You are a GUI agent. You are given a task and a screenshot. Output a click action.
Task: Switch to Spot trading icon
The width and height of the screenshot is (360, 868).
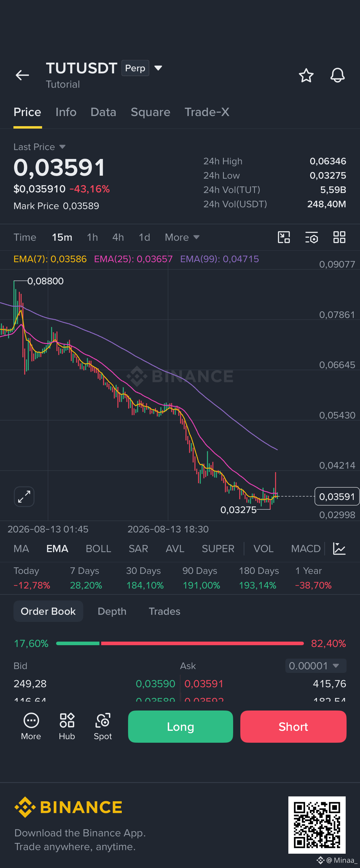(x=103, y=727)
